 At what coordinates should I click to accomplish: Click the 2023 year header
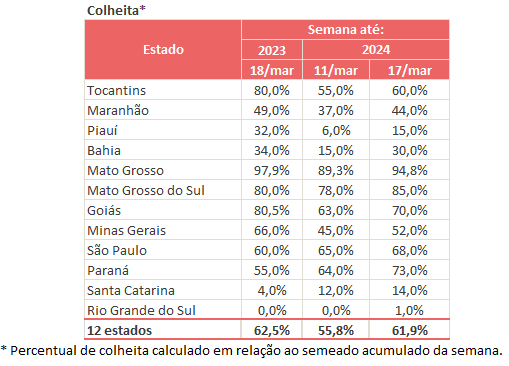coord(272,50)
